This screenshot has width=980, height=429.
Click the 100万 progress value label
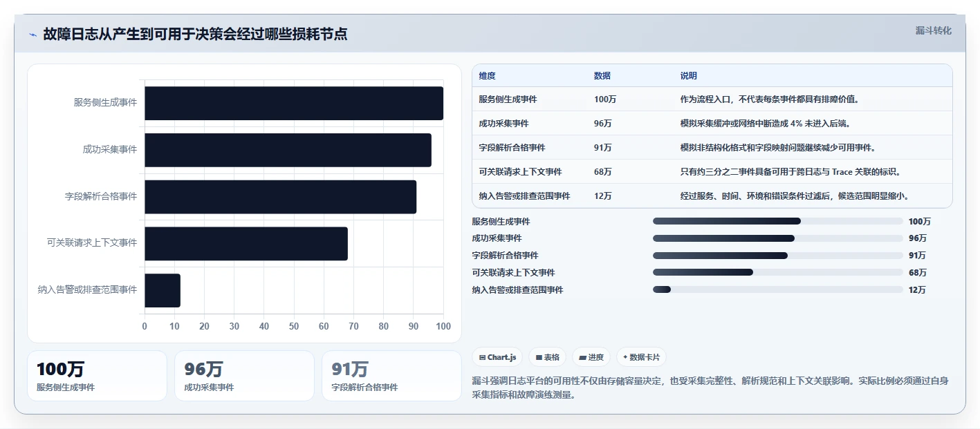pyautogui.click(x=920, y=222)
